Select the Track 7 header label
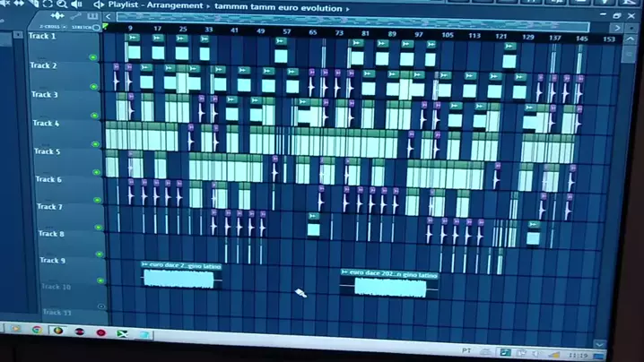Image resolution: width=644 pixels, height=362 pixels. (49, 206)
